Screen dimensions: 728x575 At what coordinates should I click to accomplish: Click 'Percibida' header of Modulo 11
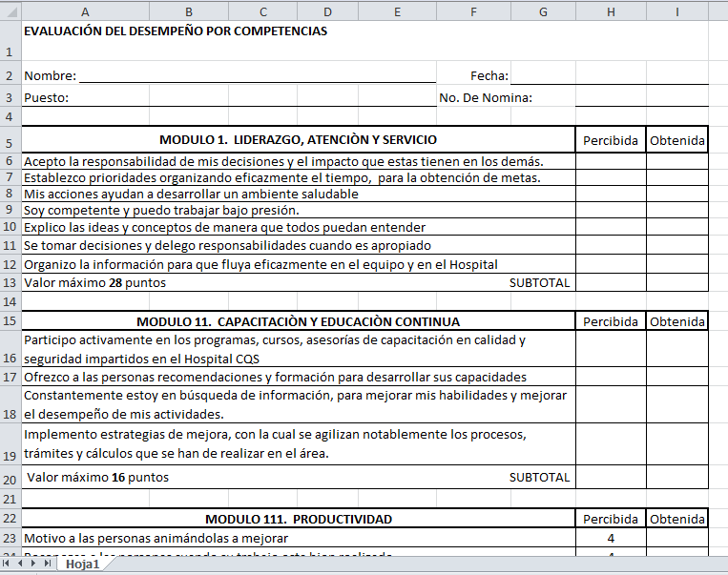(611, 321)
